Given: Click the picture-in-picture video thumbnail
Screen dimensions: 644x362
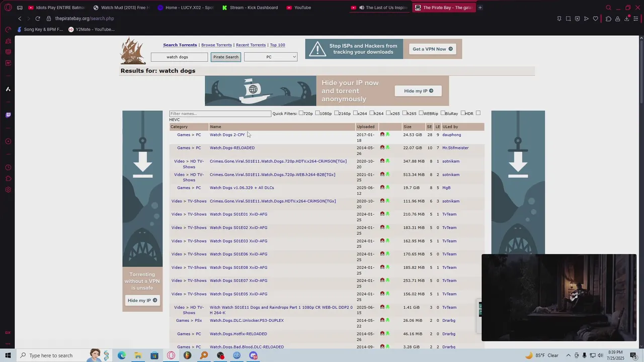Looking at the screenshot, I should coord(559,298).
